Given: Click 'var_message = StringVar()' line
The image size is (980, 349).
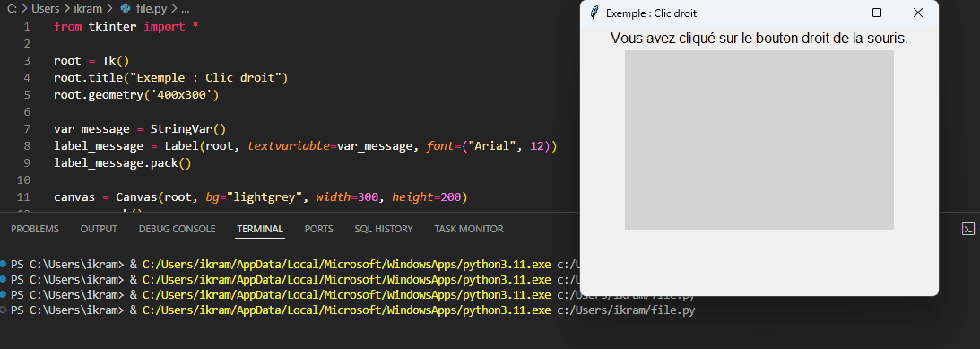Looking at the screenshot, I should coord(140,129).
